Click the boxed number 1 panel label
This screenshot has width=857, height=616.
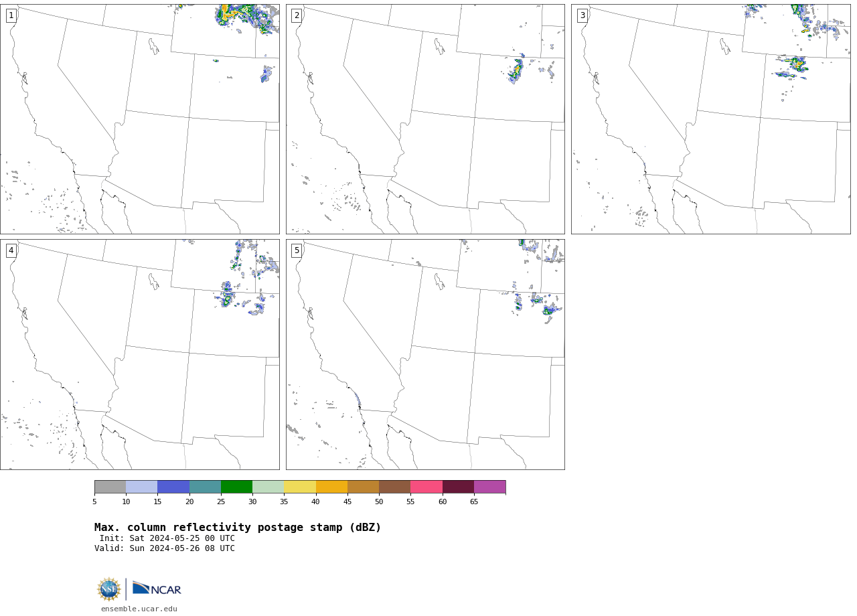tap(11, 15)
